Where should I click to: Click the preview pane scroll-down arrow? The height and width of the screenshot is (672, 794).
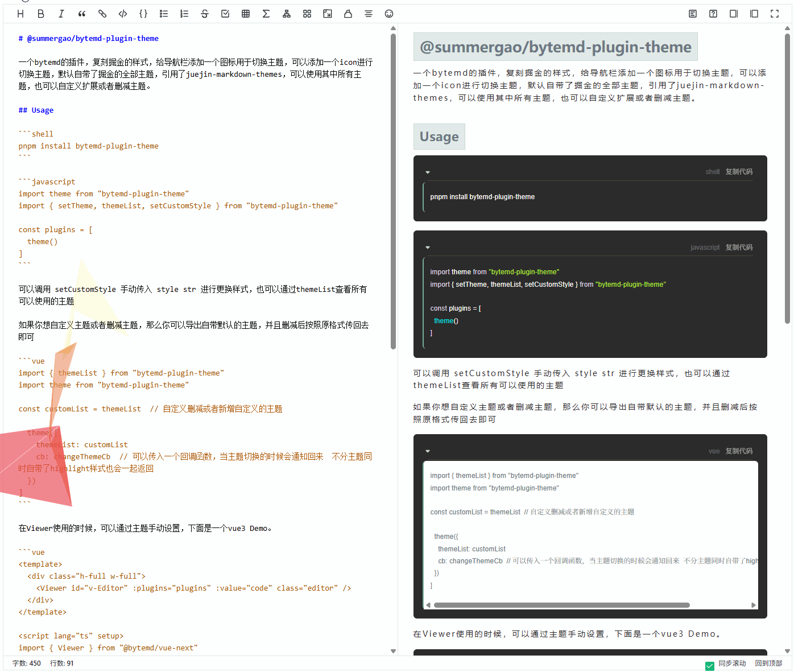(x=788, y=651)
